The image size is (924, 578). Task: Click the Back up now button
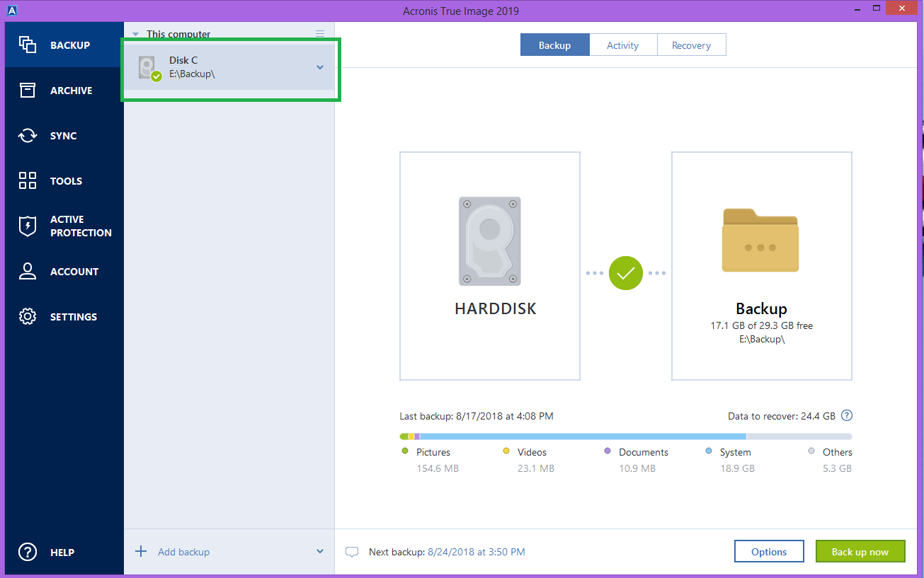(860, 552)
